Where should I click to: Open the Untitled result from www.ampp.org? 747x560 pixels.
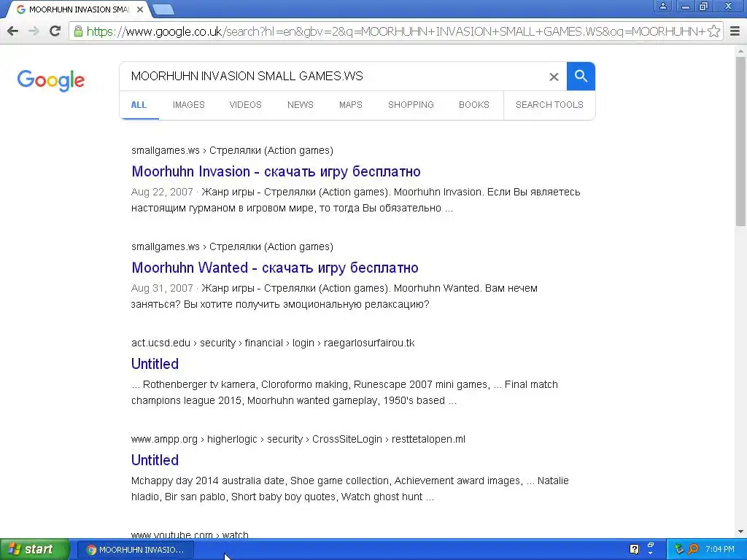tap(155, 460)
